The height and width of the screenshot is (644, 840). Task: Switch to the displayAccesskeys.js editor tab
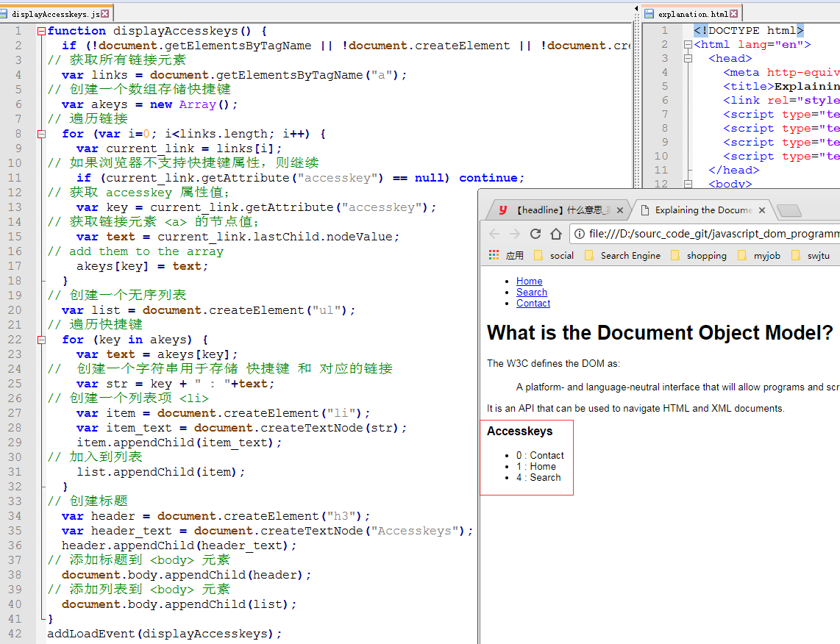point(55,14)
